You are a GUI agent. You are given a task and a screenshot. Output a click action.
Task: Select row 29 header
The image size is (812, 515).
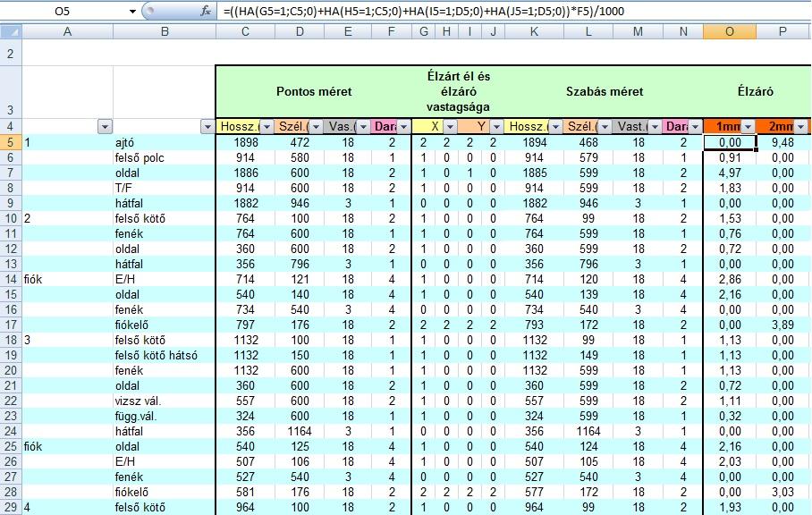(x=11, y=507)
